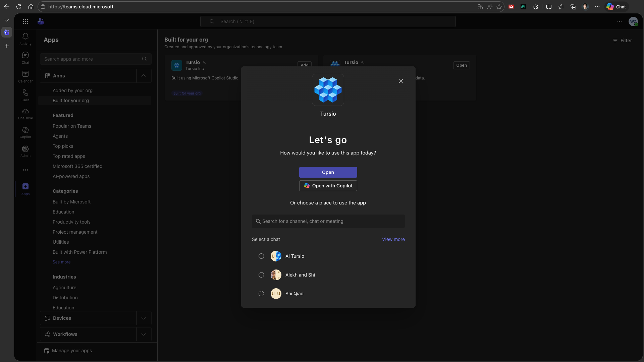Click the channel search field in the dialog
The width and height of the screenshot is (644, 362).
(x=328, y=221)
